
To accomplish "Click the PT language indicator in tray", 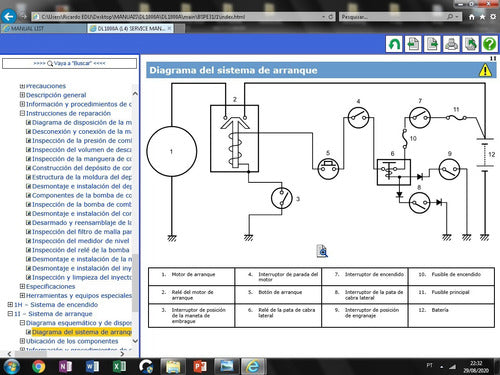I will (x=430, y=366).
